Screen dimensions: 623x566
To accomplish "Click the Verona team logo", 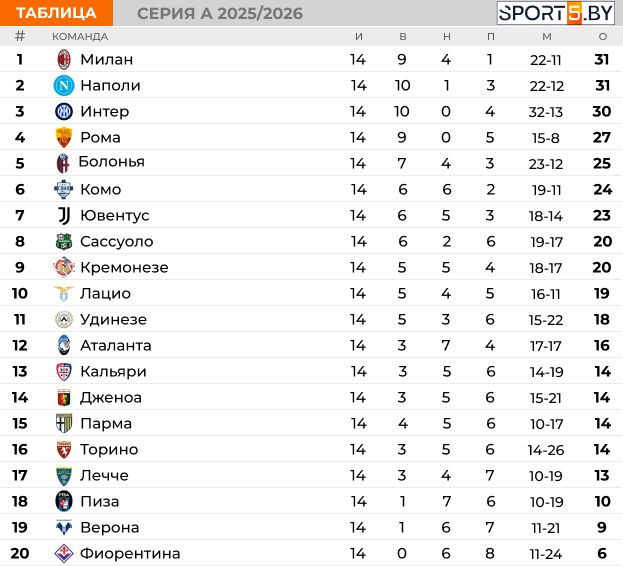I will pyautogui.click(x=64, y=527).
